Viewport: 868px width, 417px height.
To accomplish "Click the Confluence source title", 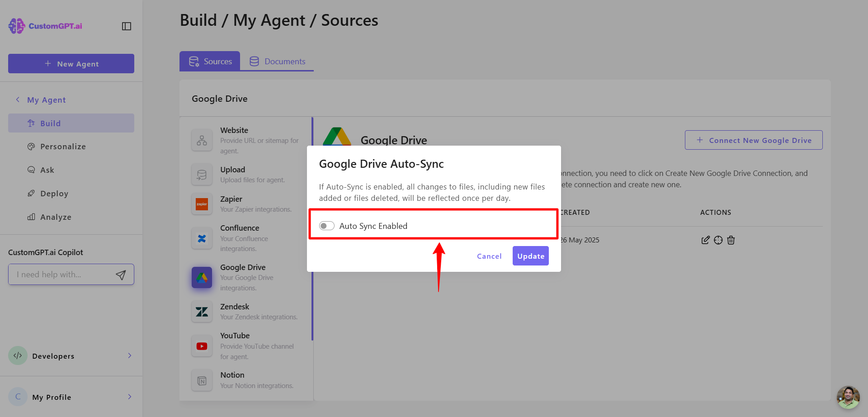I will (240, 228).
